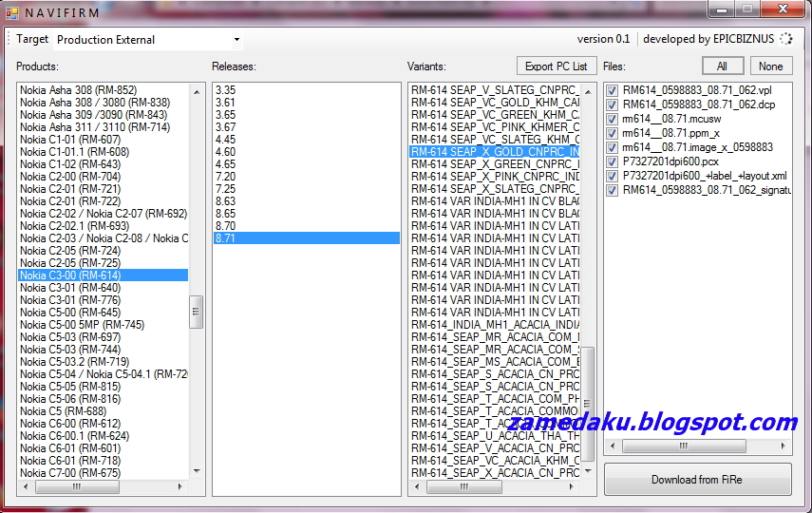This screenshot has height=513, width=812.
Task: Uncheck rm614__08.71.mcusw file
Action: [612, 119]
